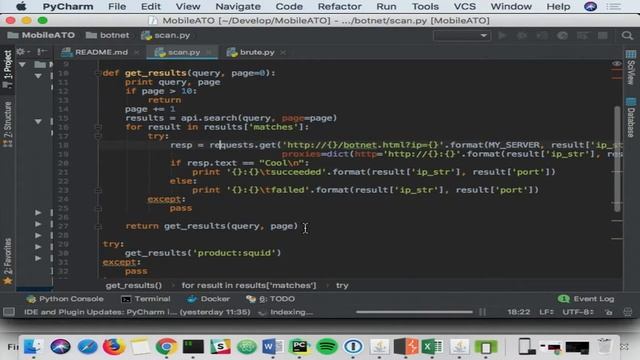The image size is (640, 360).
Task: Open Search Everywhere magnifier icon
Action: 627,36
